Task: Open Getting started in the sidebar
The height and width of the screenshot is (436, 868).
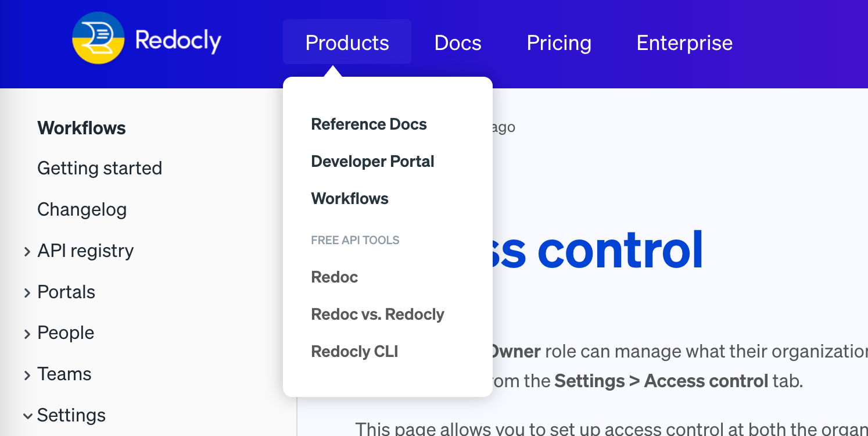Action: click(x=99, y=168)
